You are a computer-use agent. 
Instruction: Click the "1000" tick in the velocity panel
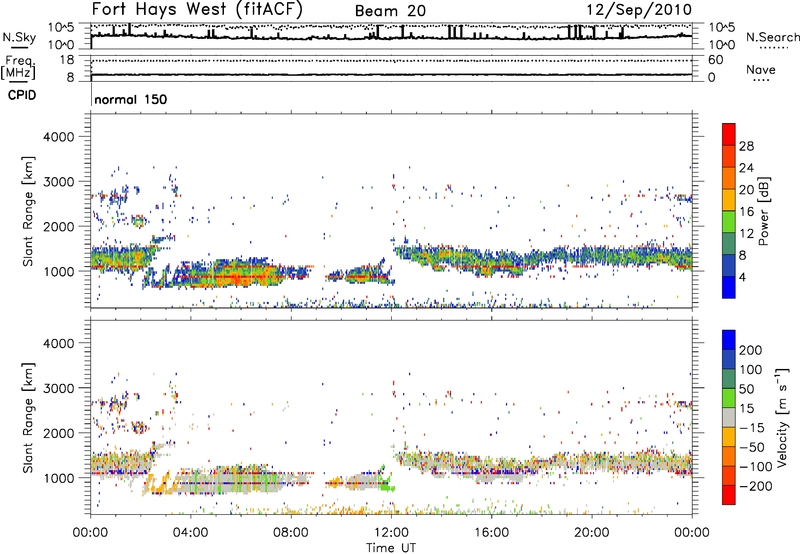click(x=58, y=478)
